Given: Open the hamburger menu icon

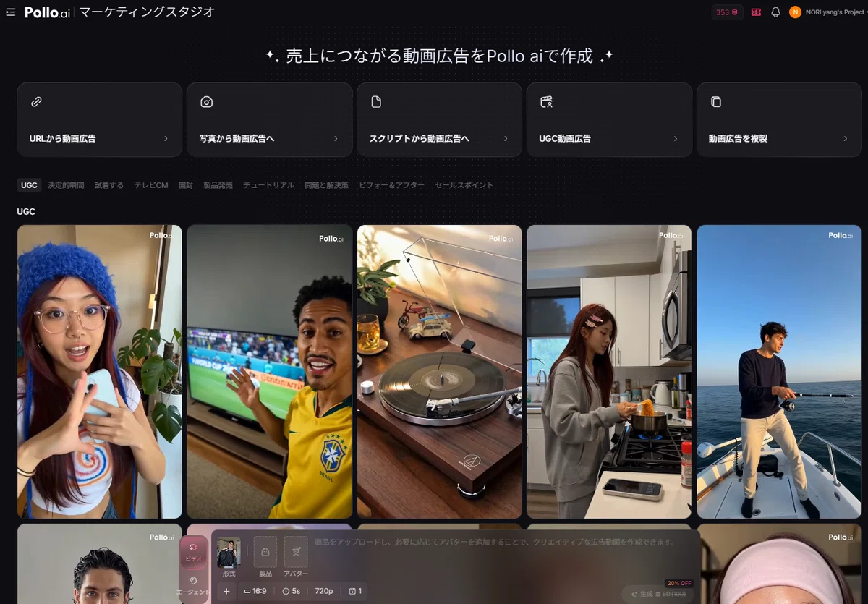Looking at the screenshot, I should point(10,12).
